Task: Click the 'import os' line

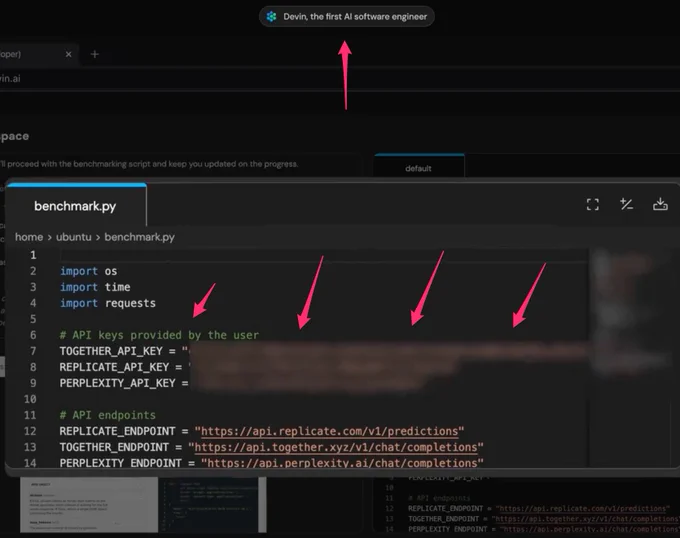Action: [88, 271]
